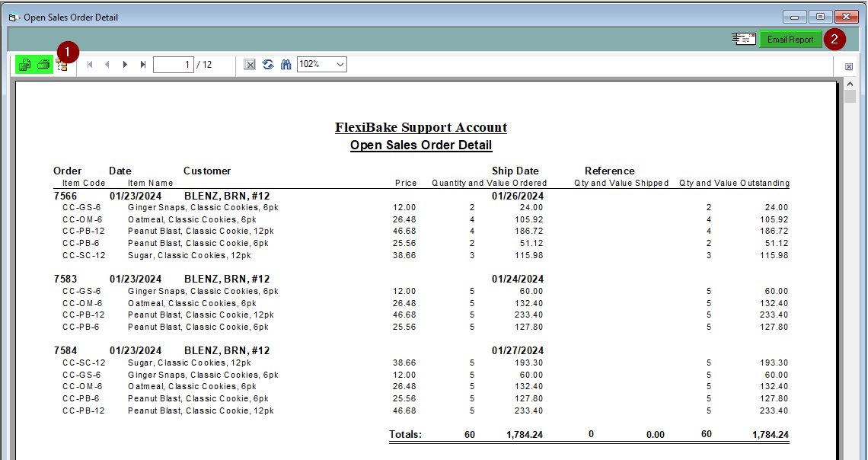
Task: Click the vertical scrollbar up arrow
Action: point(850,84)
